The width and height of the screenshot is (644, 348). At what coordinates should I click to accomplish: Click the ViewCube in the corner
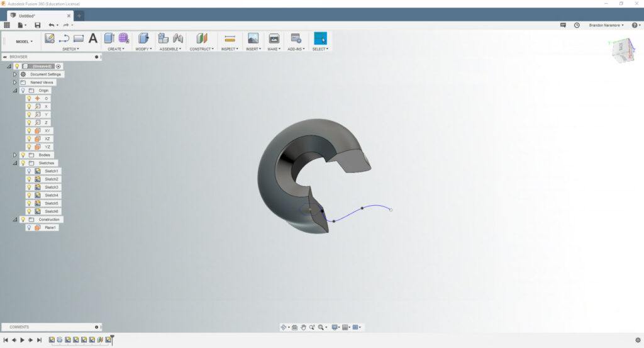pyautogui.click(x=623, y=50)
